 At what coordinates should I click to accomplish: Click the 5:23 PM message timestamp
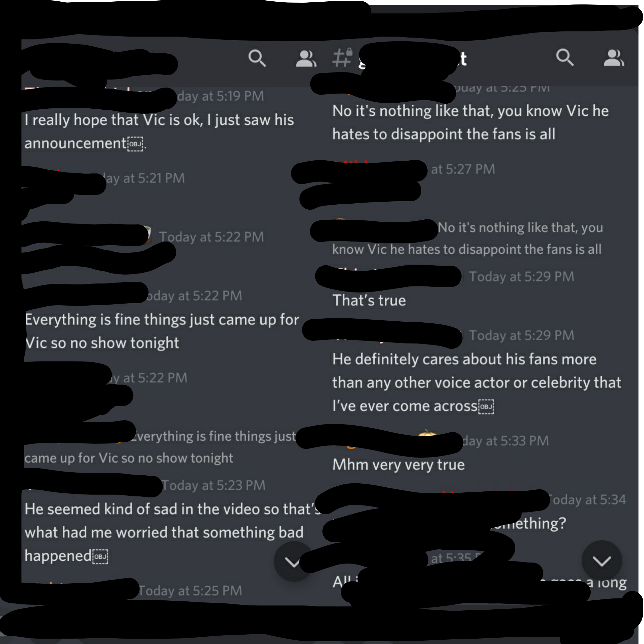(x=214, y=485)
